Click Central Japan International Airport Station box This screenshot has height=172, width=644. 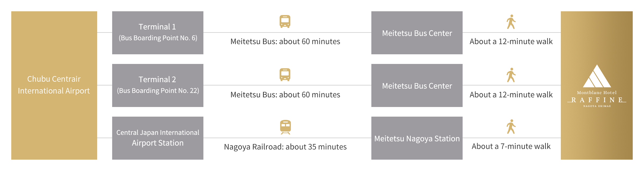(158, 138)
